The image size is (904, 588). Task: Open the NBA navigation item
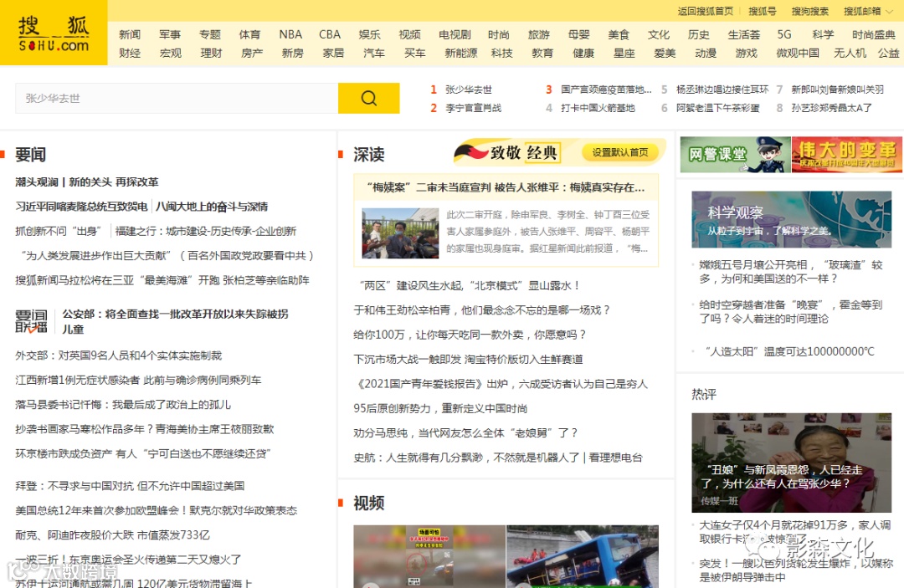tap(290, 34)
